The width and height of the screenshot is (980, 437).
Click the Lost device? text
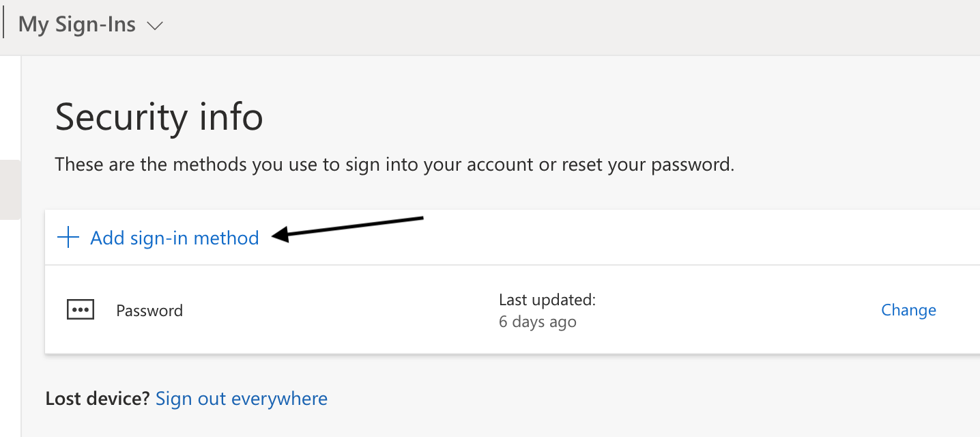click(x=97, y=398)
